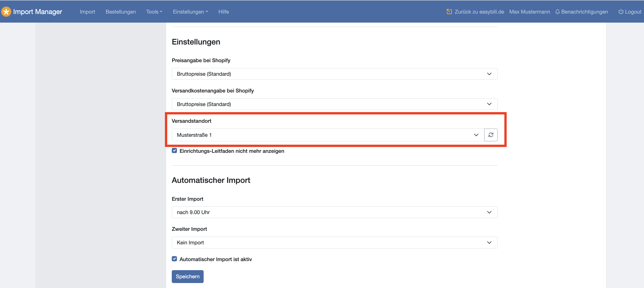Open the Zweiter Import dropdown

click(334, 243)
